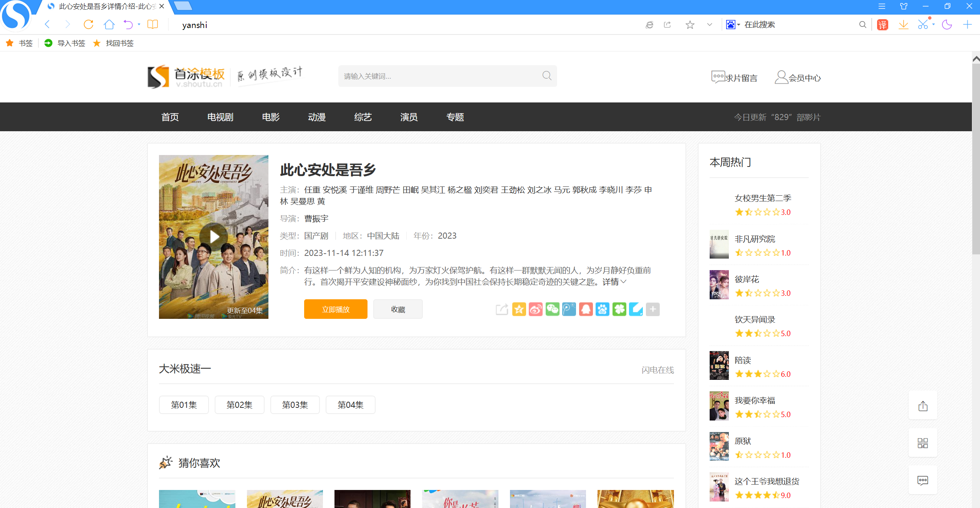Click the Weibo share icon

[535, 309]
